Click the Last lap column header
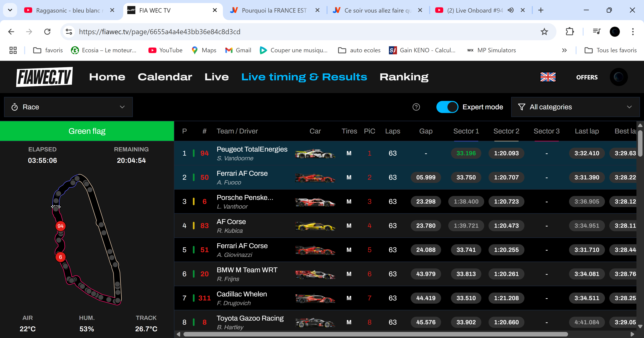The height and width of the screenshot is (338, 644). [586, 131]
